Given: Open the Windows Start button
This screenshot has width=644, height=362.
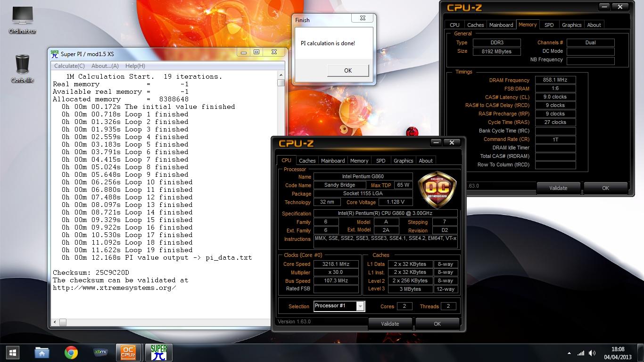Looking at the screenshot, I should tap(13, 352).
